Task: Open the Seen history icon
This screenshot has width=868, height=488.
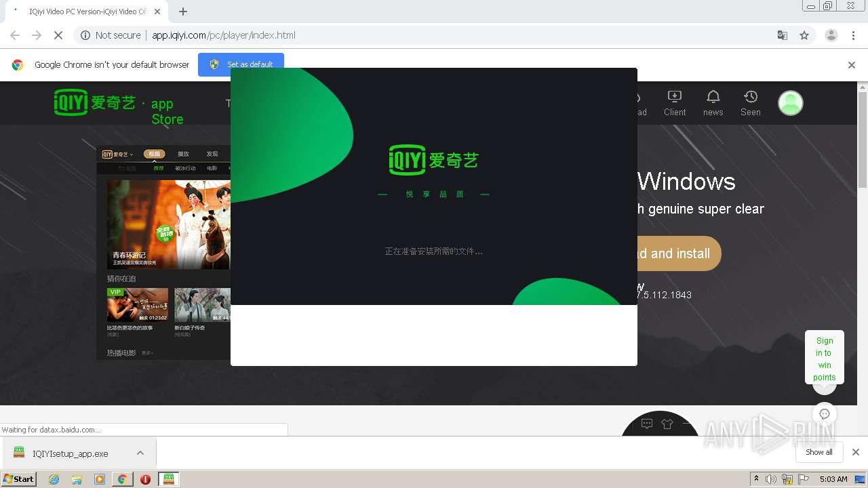Action: [x=750, y=103]
